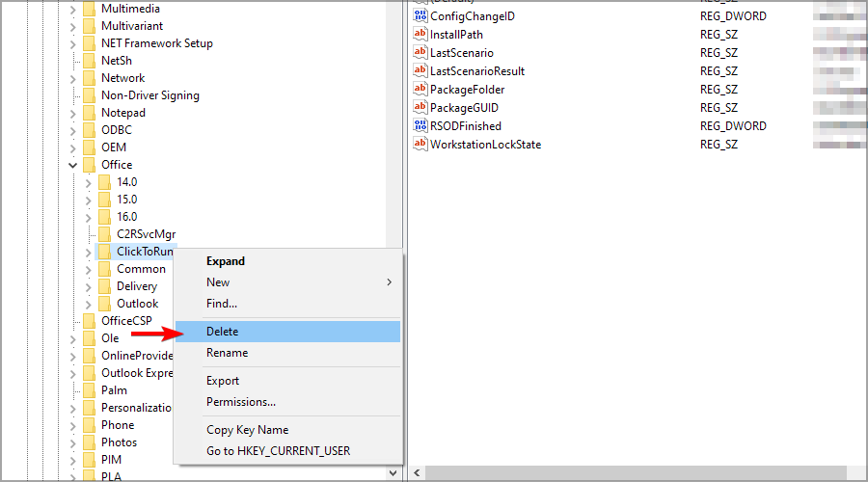Viewport: 868px width, 482px height.
Task: Click the ODBC key folder icon
Action: (89, 130)
